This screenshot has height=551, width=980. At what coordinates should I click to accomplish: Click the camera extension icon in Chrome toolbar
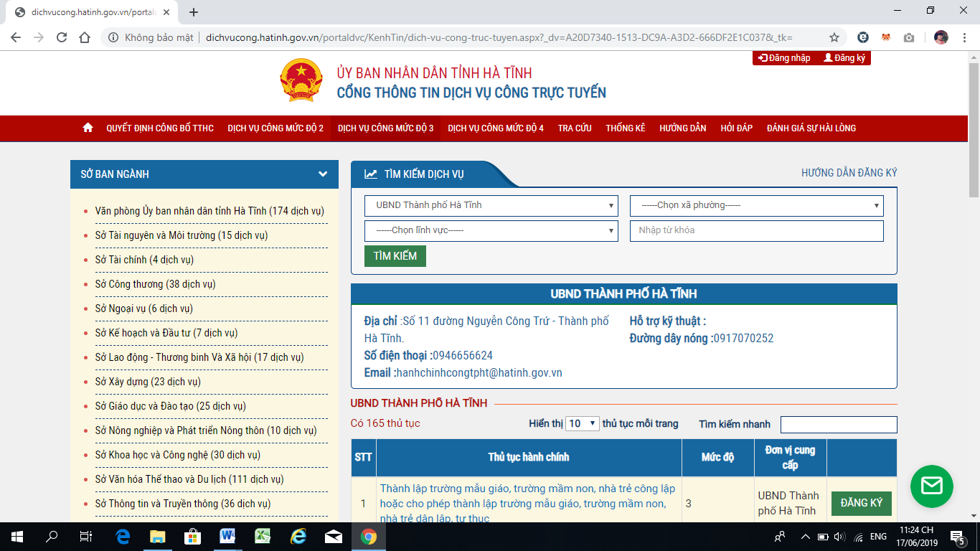[909, 37]
